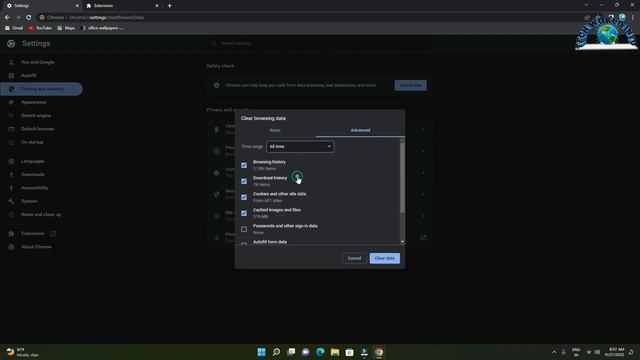Click the Privacy and security shield icon
The image size is (640, 360).
11,89
